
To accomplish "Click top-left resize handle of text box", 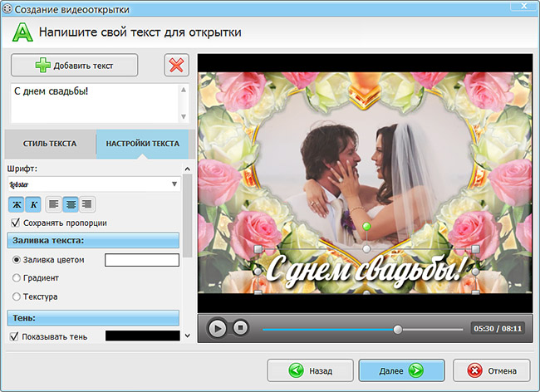I will [x=258, y=249].
